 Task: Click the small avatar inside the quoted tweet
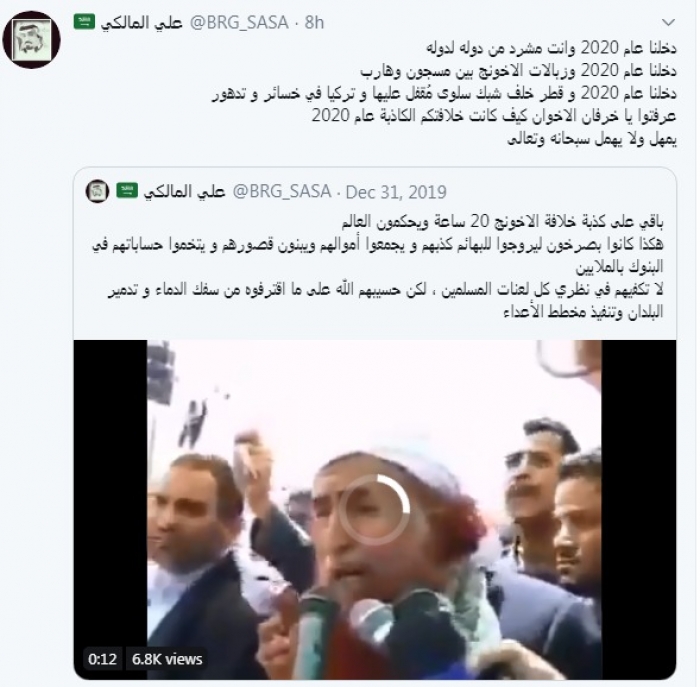tap(97, 192)
